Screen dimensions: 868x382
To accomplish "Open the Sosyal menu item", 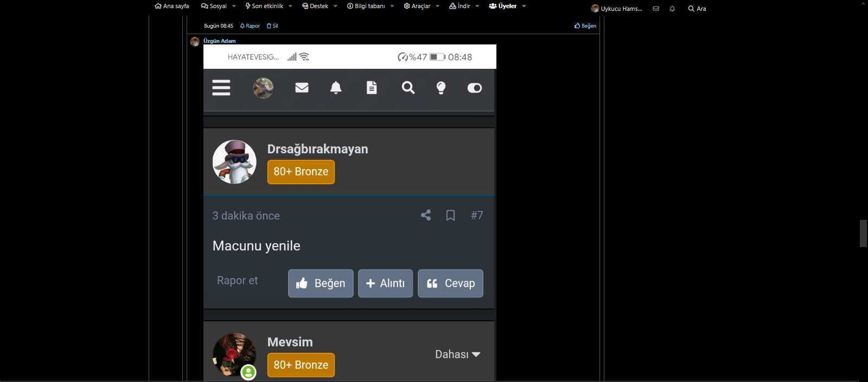I will pyautogui.click(x=214, y=6).
